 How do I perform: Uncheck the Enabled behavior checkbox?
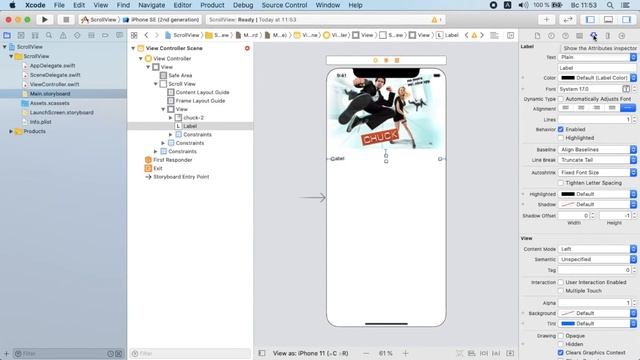click(x=561, y=129)
